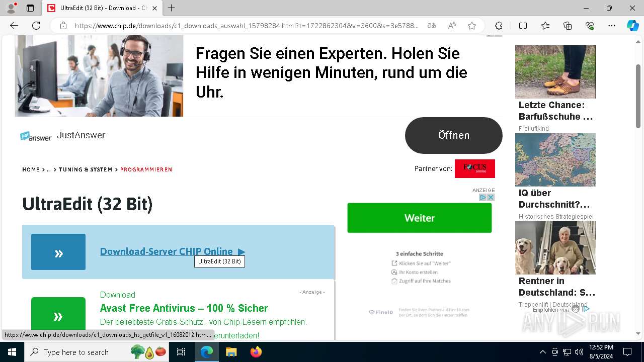Open PROGRAMMIEREN breadcrumb
644x362 pixels.
tap(146, 169)
